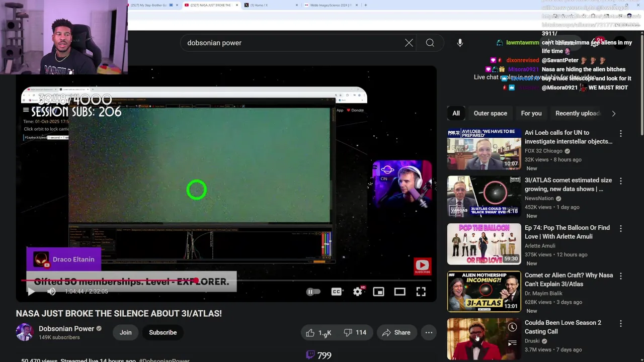Open Pop The Balloon Ep 74 thumbnail

pyautogui.click(x=484, y=244)
